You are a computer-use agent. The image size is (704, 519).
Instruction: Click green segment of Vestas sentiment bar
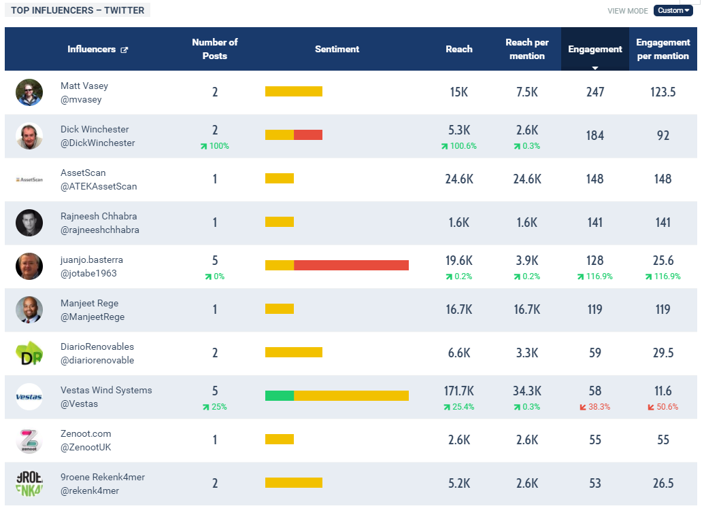[279, 396]
